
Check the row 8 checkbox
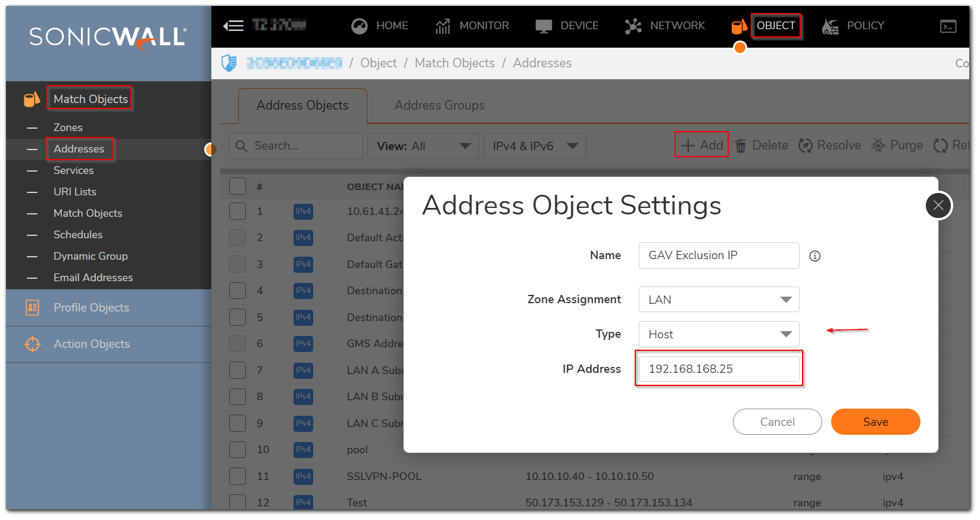click(x=238, y=397)
